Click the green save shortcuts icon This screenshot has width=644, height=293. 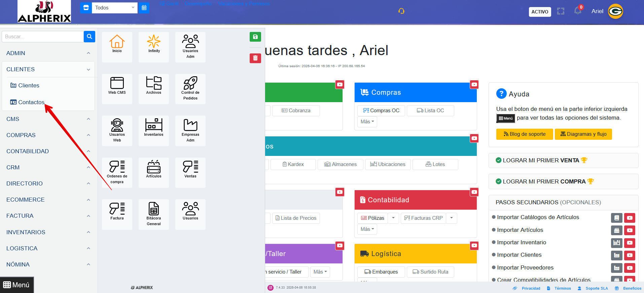click(x=255, y=37)
